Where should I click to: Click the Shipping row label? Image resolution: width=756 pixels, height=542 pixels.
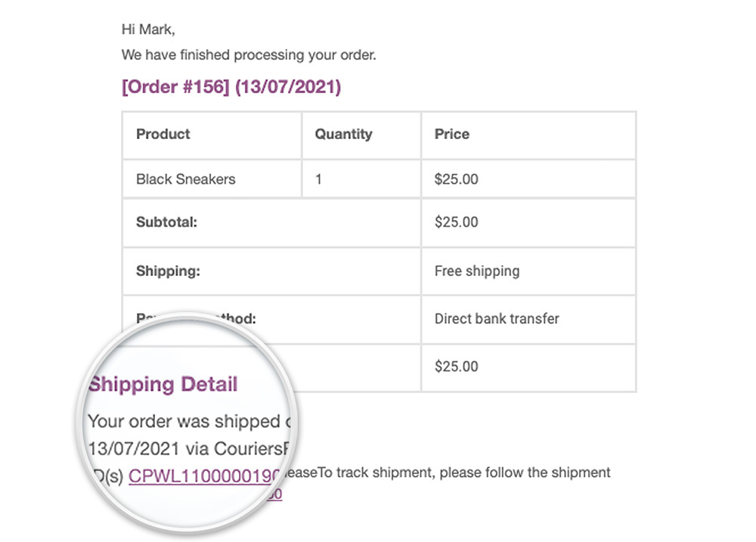coord(168,271)
